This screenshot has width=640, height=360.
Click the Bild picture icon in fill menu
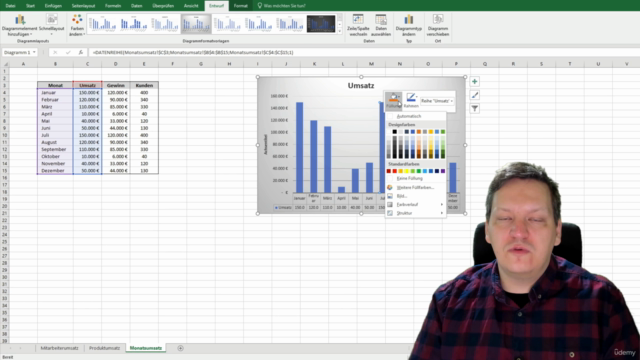[x=390, y=196]
